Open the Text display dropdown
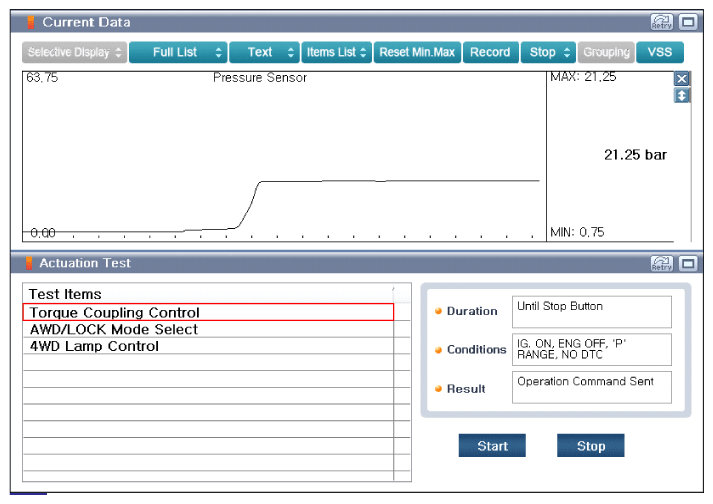 (264, 52)
